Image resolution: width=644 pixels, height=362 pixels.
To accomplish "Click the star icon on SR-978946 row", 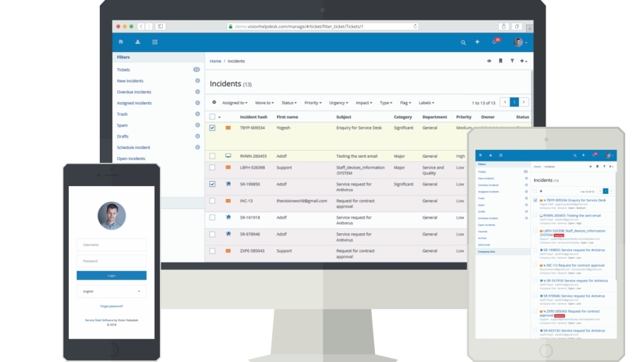I will (x=229, y=234).
